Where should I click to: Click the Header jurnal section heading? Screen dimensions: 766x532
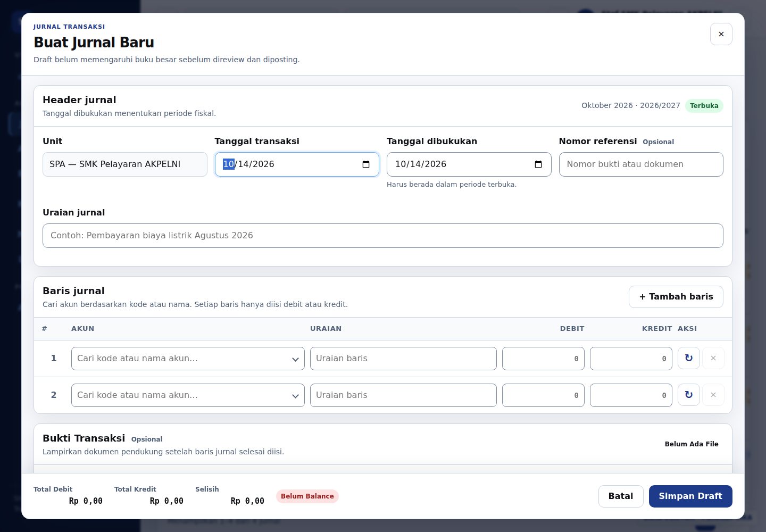pos(79,100)
